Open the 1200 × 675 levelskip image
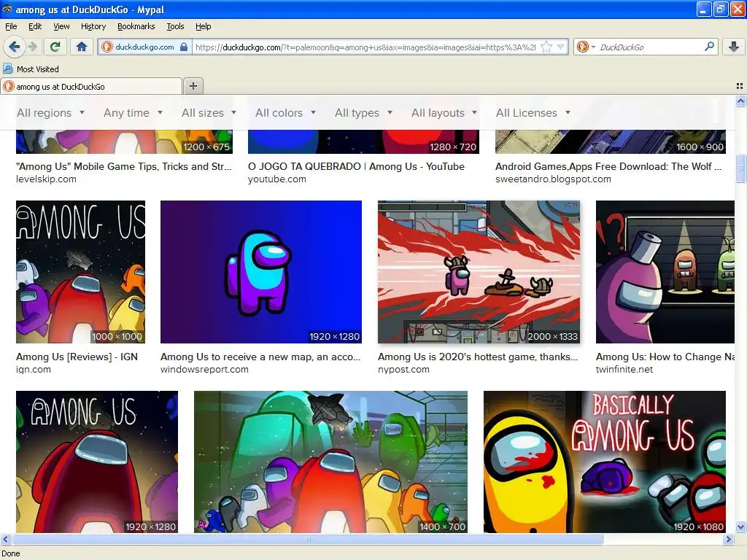The width and height of the screenshot is (747, 560). pyautogui.click(x=124, y=141)
